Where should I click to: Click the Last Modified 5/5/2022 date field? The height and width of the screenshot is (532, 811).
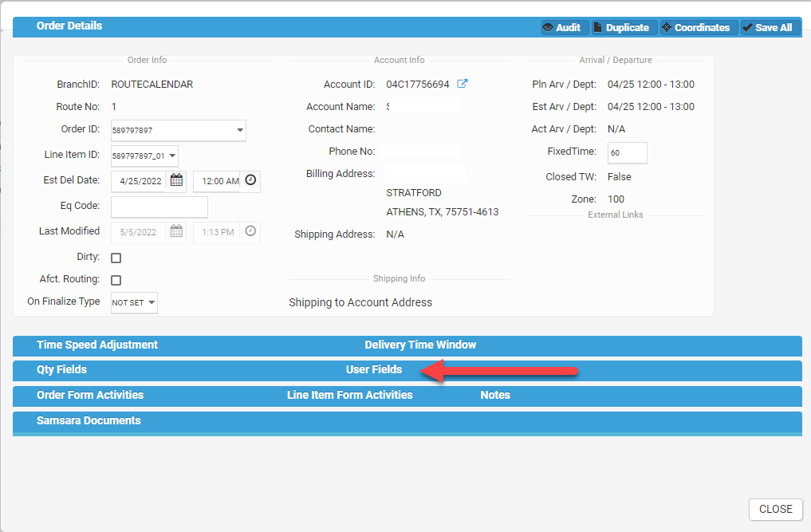[138, 232]
